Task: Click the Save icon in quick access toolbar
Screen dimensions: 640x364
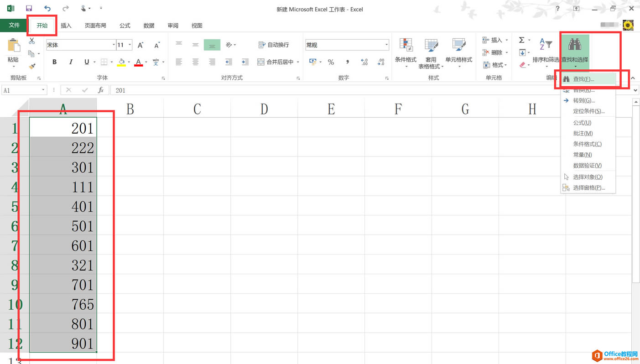Action: coord(29,8)
